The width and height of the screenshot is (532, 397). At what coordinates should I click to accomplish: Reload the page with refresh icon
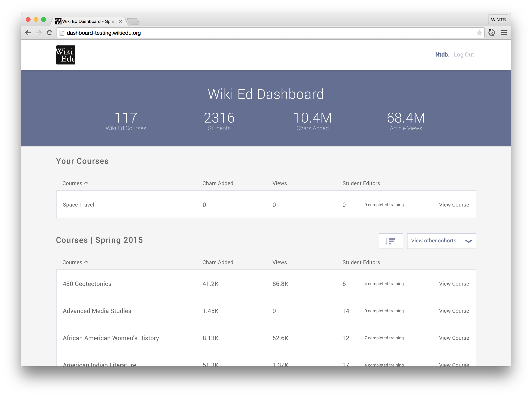tap(49, 33)
